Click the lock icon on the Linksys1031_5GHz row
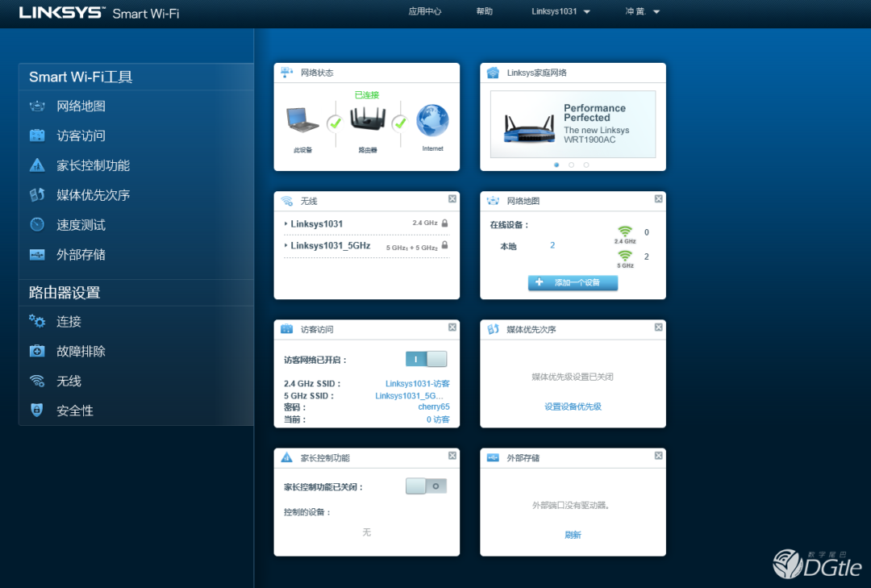This screenshot has height=588, width=871. (x=445, y=245)
